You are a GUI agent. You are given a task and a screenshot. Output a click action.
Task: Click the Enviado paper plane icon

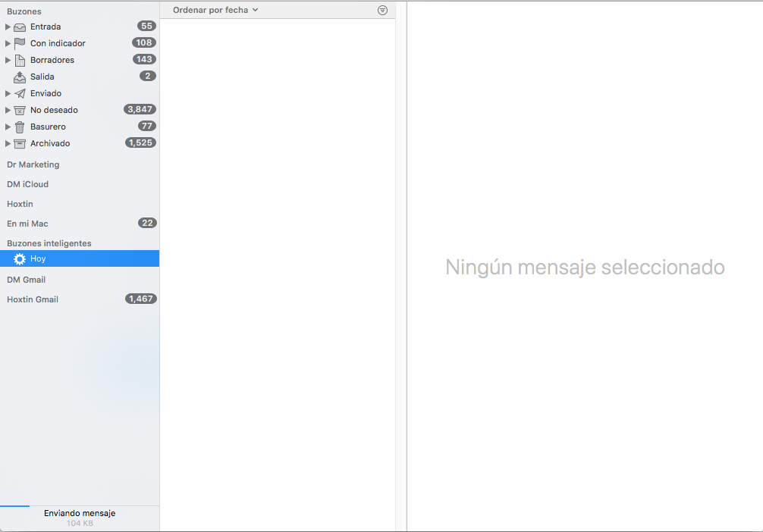[20, 93]
